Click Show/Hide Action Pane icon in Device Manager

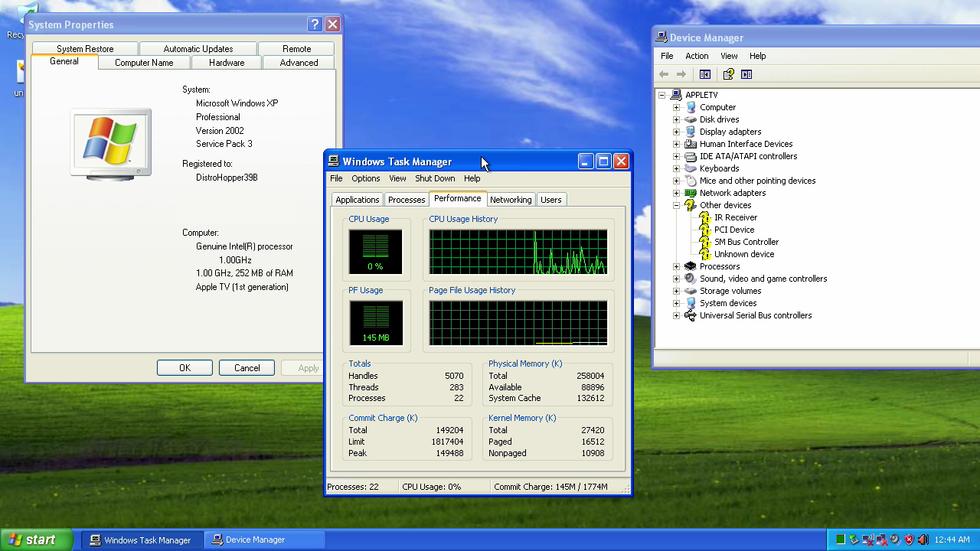pyautogui.click(x=746, y=74)
